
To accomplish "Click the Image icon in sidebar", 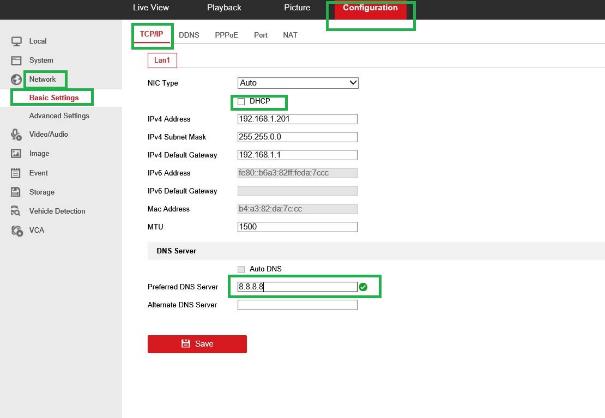I will click(x=16, y=153).
